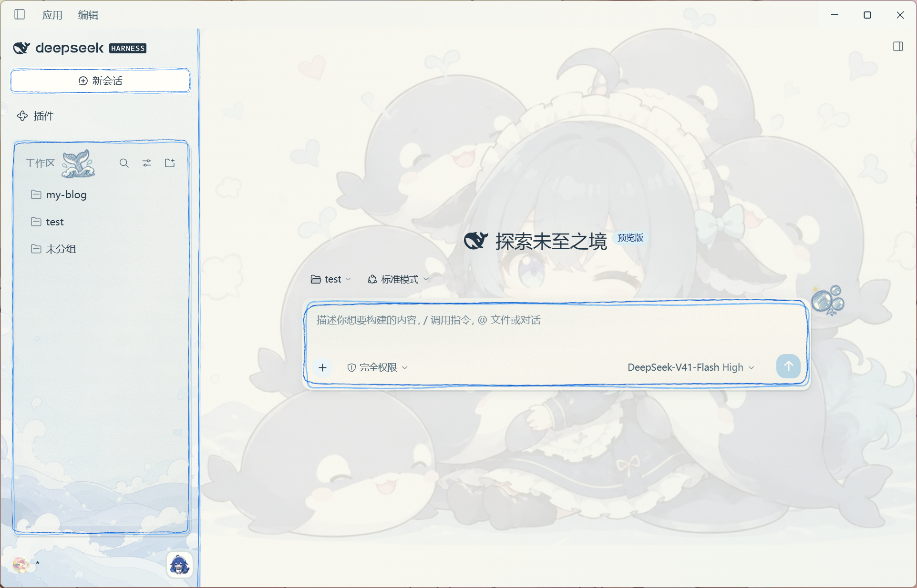Click the HARNESS badge label
Viewport: 917px width, 588px height.
pos(128,48)
